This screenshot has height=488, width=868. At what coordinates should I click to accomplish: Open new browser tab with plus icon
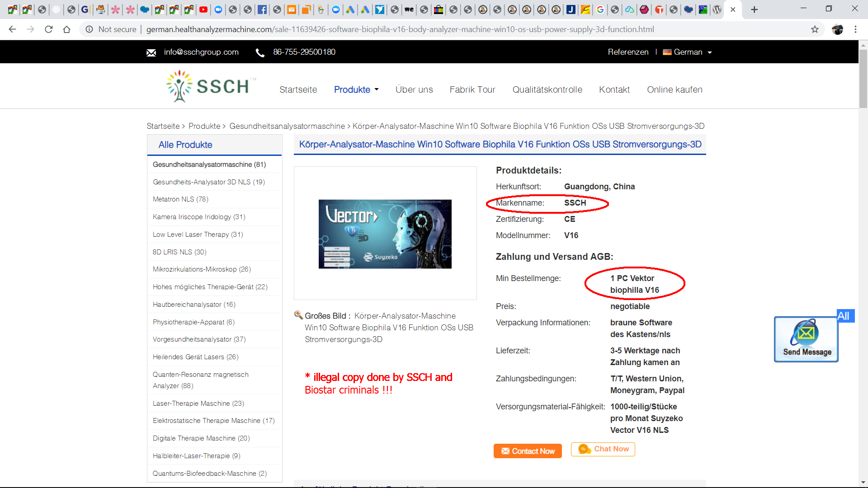[754, 9]
